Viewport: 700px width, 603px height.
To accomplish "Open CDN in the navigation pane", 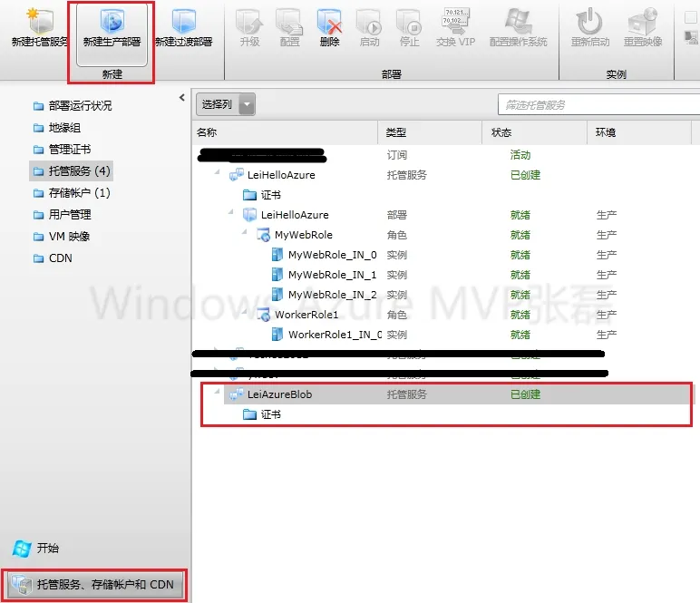I will (53, 258).
